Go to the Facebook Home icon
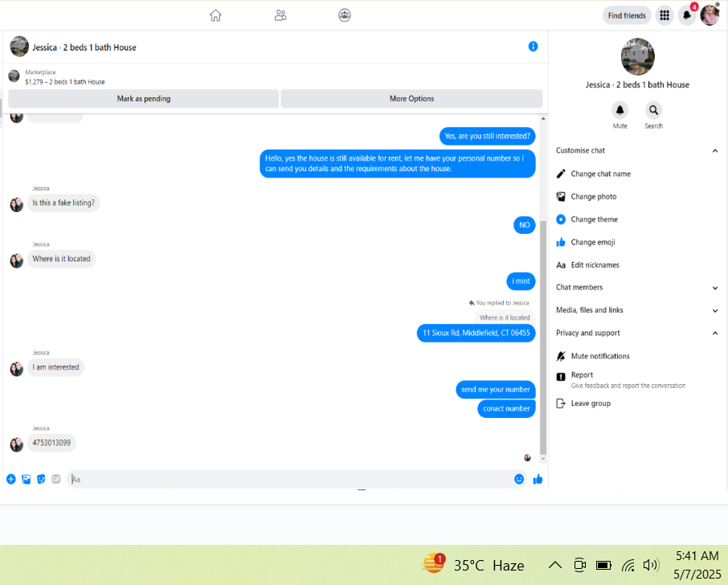728x585 pixels. 215,15
